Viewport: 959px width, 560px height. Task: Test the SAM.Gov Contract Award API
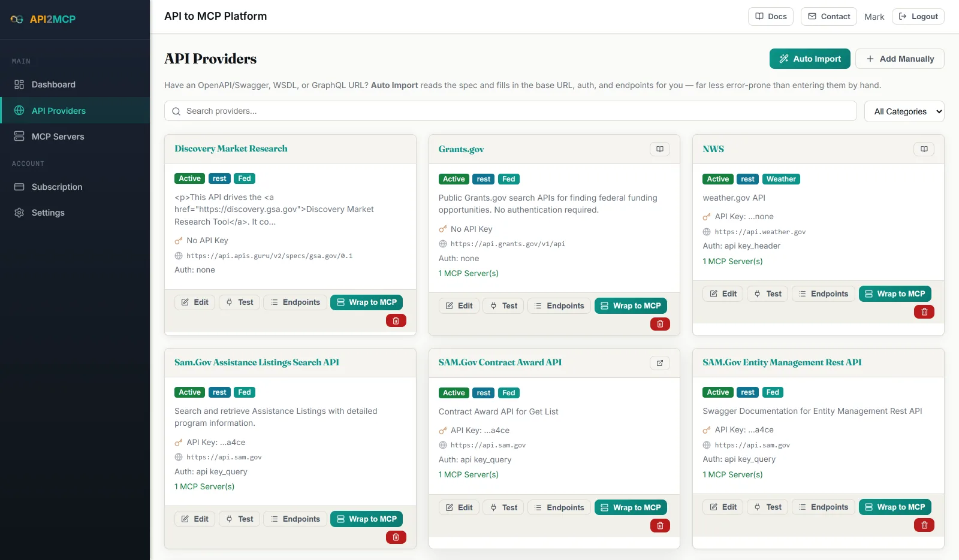coord(503,508)
